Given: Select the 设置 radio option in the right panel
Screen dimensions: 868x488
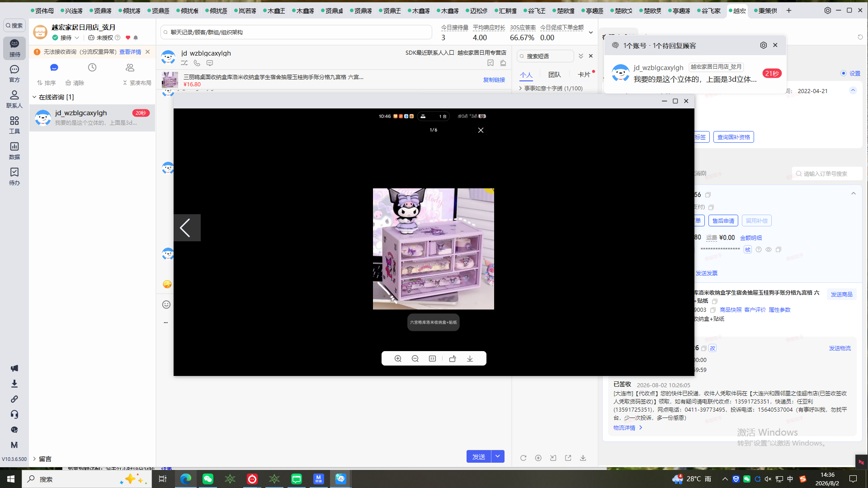Looking at the screenshot, I should pyautogui.click(x=844, y=73).
